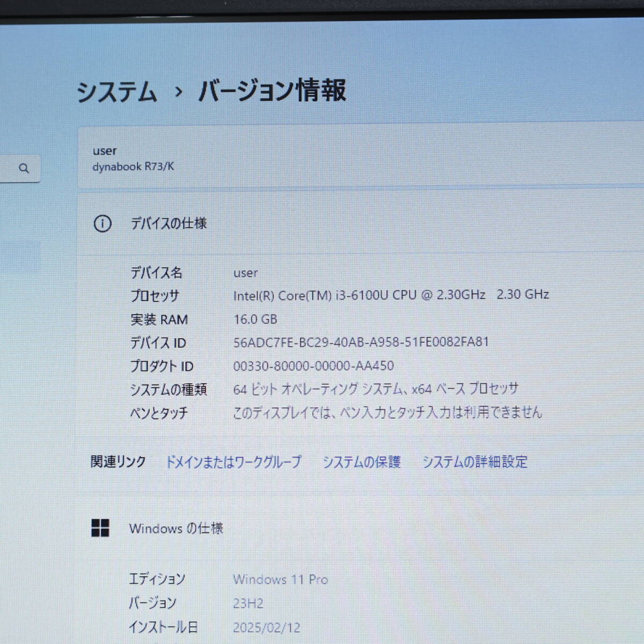Click the 関連リンク label
Screen dimensions: 644x644
[118, 462]
